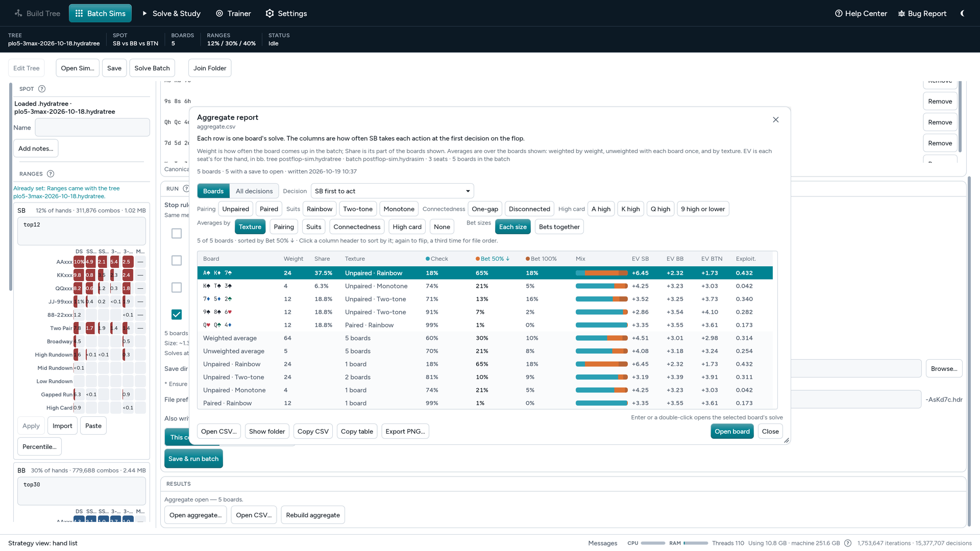Grab the aggregate report resize handle
The image size is (980, 551).
[x=787, y=440]
